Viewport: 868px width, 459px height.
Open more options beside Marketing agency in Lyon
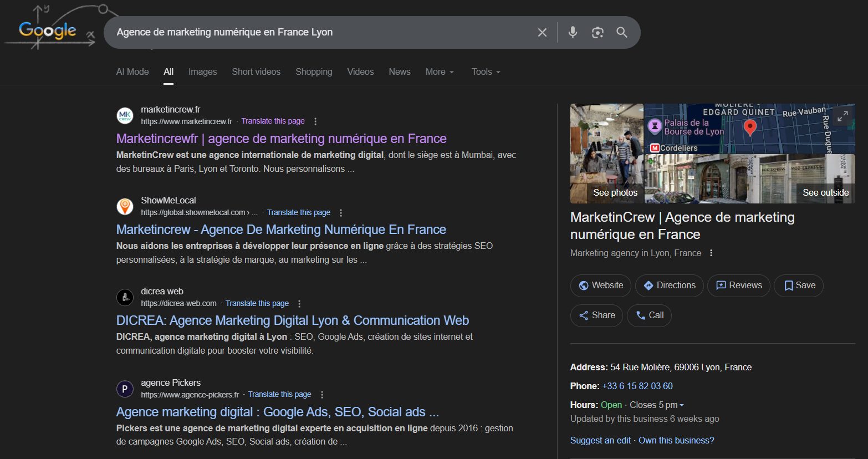(x=711, y=253)
